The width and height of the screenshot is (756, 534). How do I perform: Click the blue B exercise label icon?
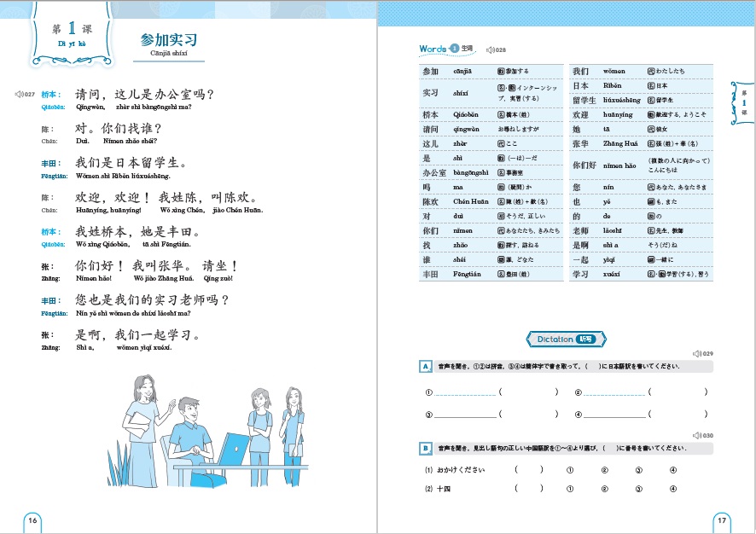coord(426,448)
